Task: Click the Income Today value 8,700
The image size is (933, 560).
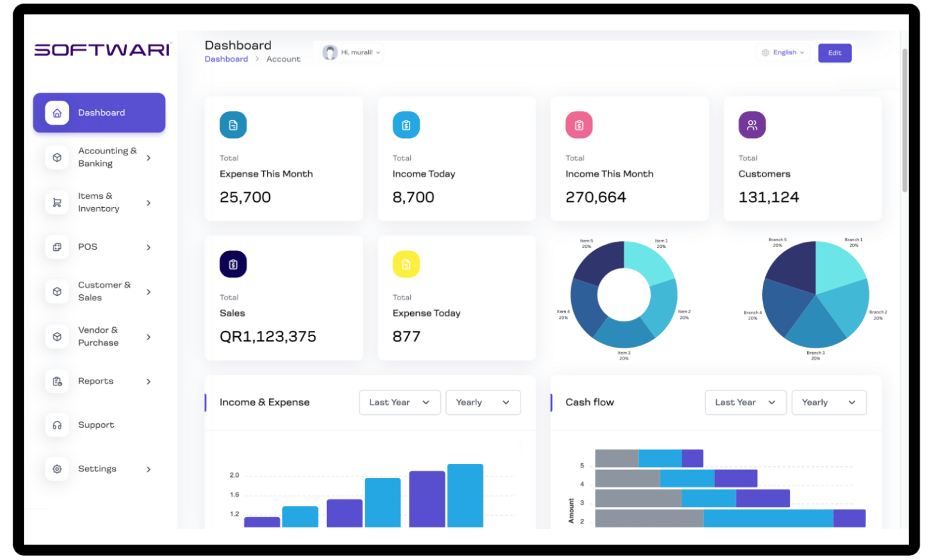Action: [x=413, y=198]
